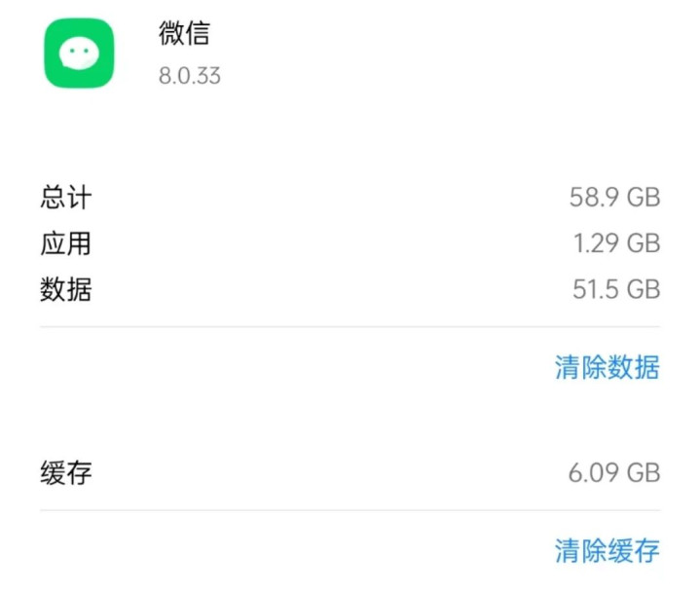
Task: Click the white chat bubble inside the WeChat icon
Action: [79, 54]
